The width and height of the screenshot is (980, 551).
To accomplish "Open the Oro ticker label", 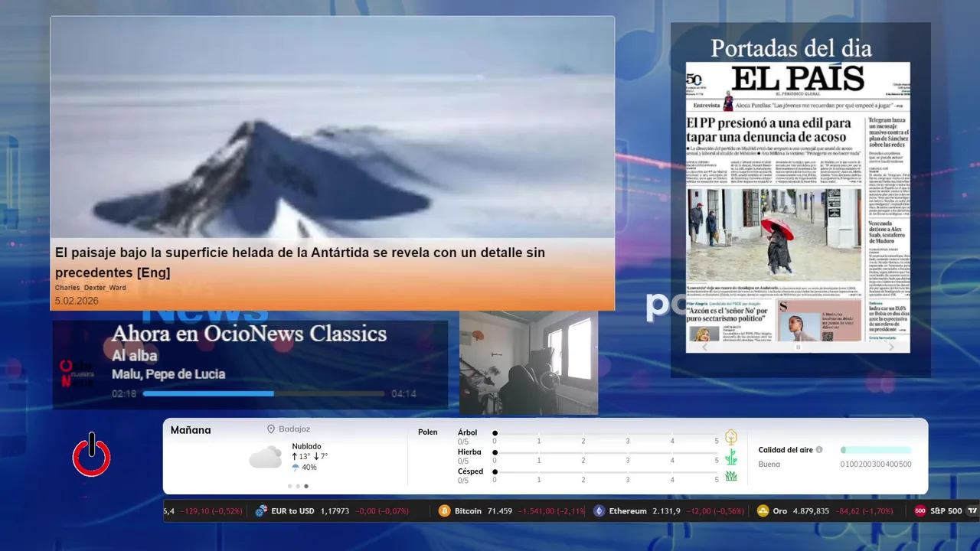I will click(779, 511).
